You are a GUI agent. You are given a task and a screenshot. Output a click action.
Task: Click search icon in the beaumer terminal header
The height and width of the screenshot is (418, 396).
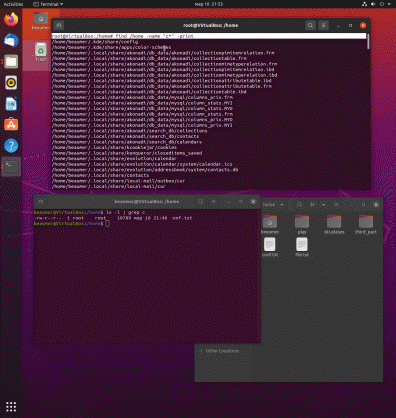pos(200,202)
